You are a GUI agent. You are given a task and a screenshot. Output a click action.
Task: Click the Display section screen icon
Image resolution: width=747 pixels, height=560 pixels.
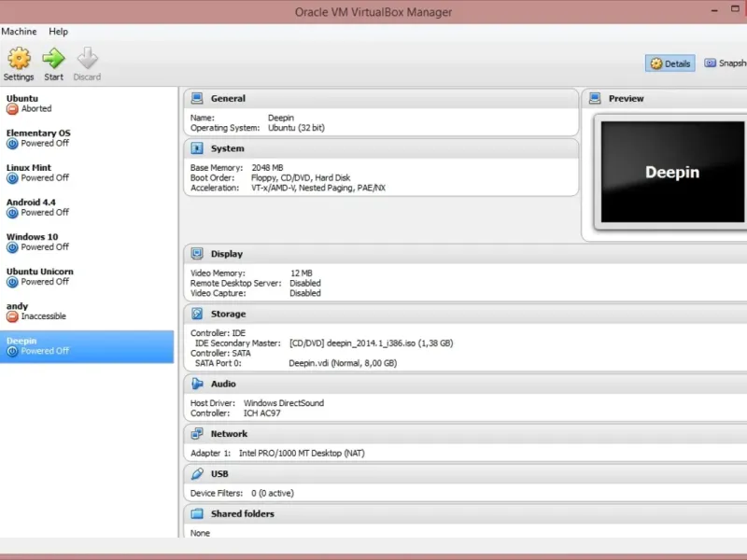coord(197,254)
